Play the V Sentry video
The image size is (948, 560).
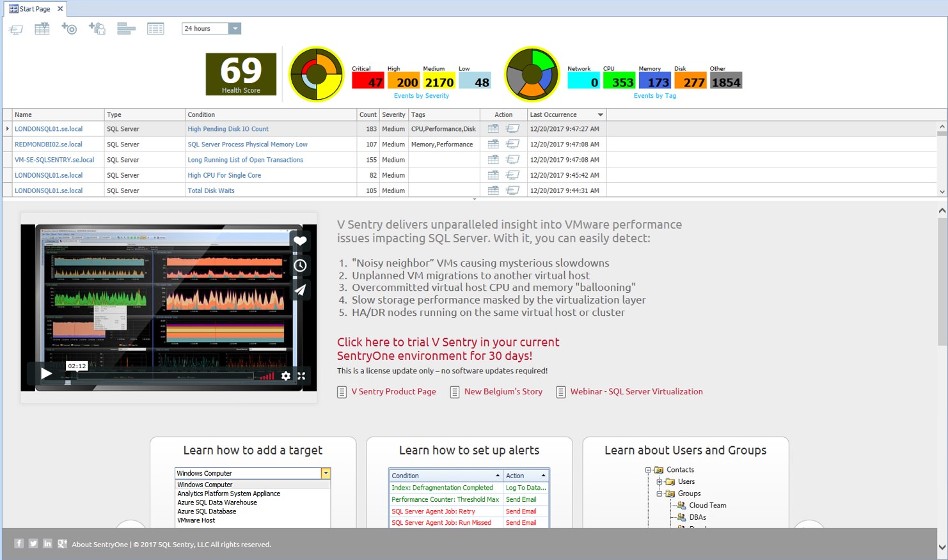pos(46,373)
